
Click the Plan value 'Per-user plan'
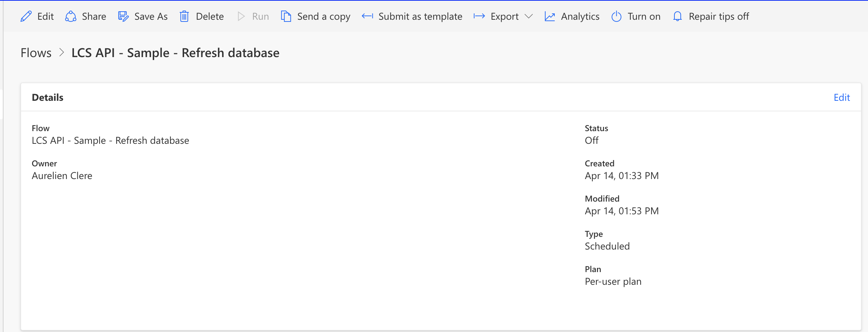pos(613,282)
